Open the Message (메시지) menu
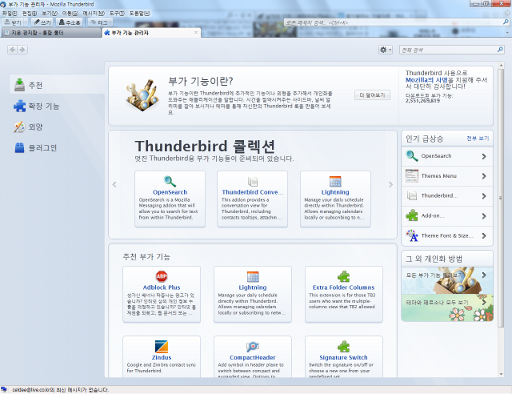Image resolution: width=512 pixels, height=394 pixels. click(94, 13)
